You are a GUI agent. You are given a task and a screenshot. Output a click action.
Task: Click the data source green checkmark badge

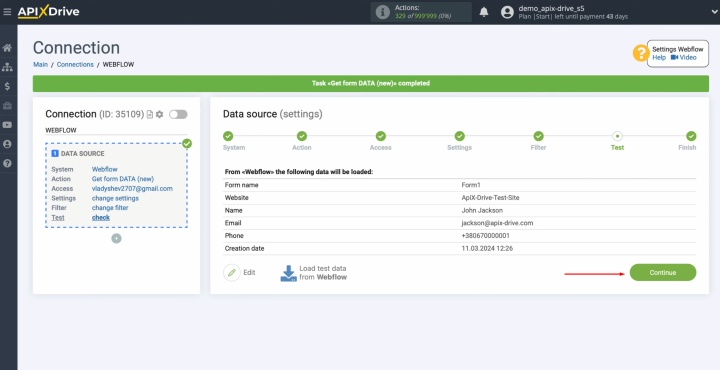coord(187,144)
